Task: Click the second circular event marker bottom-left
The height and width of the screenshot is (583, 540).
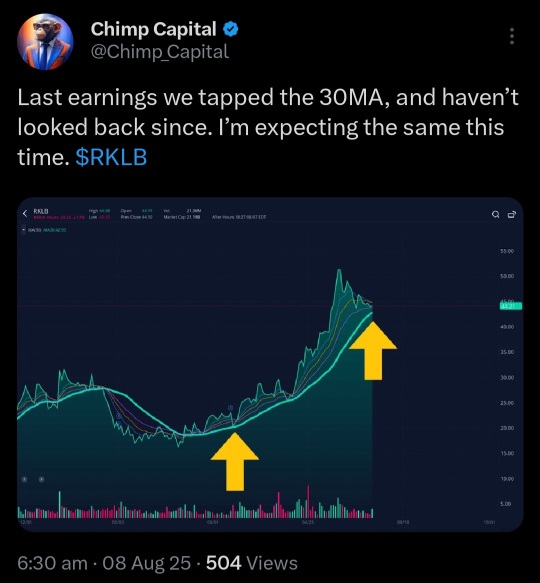Action: [42, 479]
